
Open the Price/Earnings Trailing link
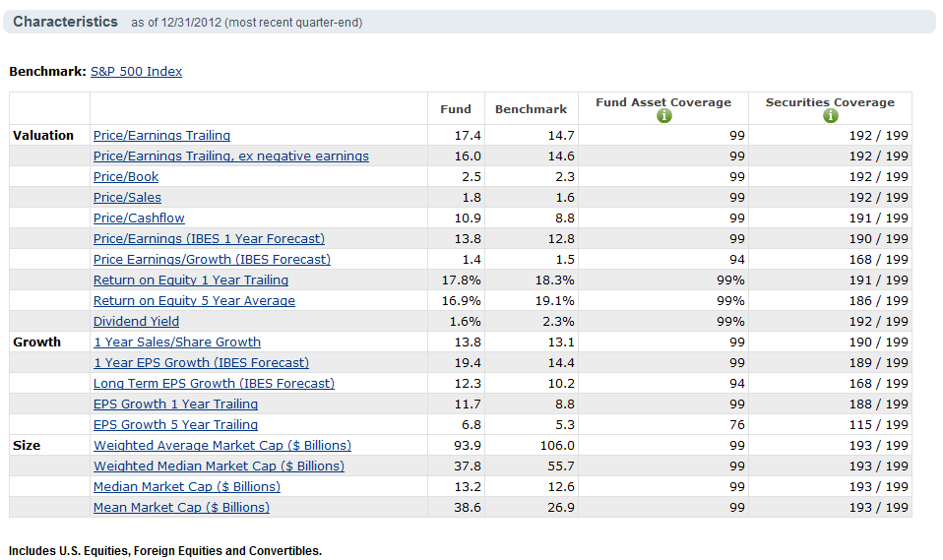pos(161,136)
